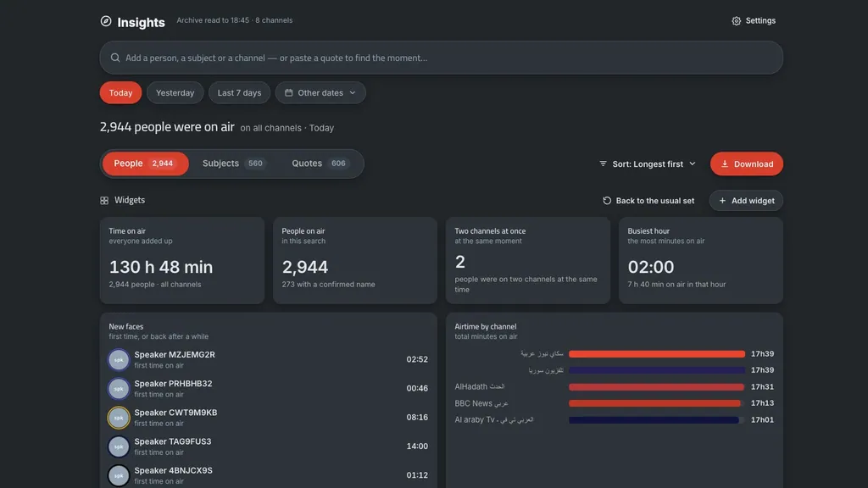Click the 14:00 time for Speaker TAG9FUS3
This screenshot has width=868, height=488.
(x=417, y=446)
